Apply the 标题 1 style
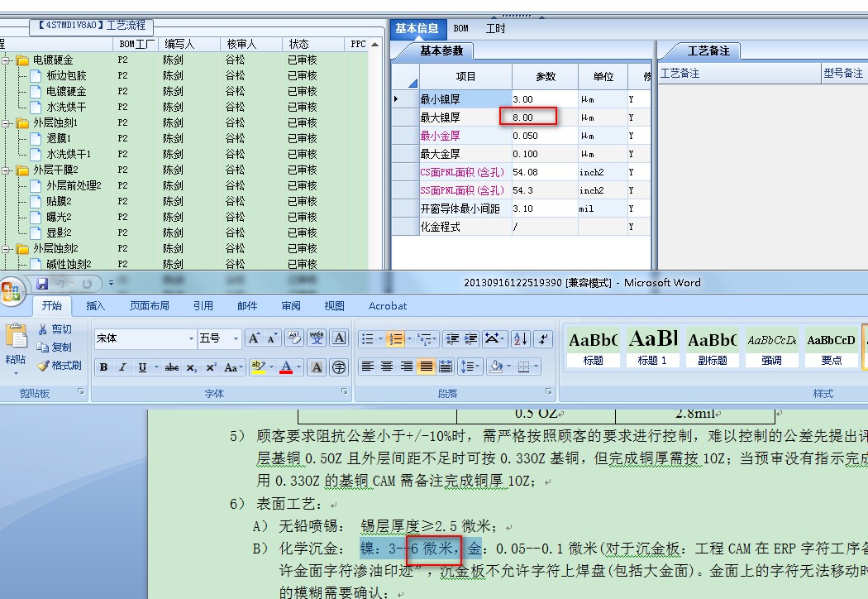This screenshot has width=868, height=599. pyautogui.click(x=652, y=347)
